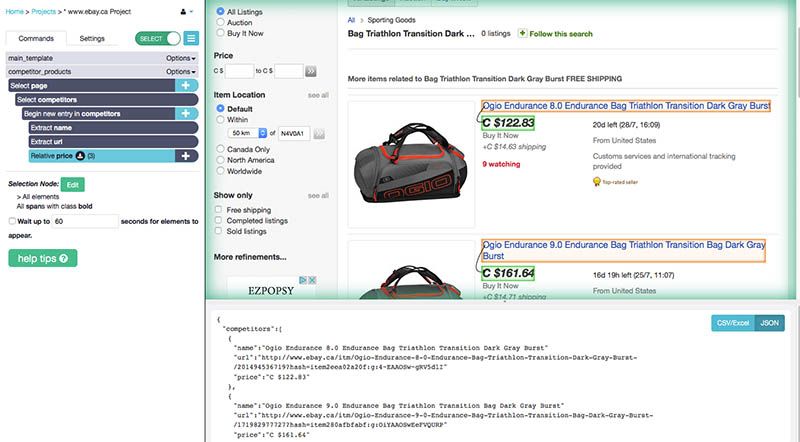Screen dimensions: 800x442
Task: Select the Buy It Now radio button
Action: pyautogui.click(x=220, y=33)
